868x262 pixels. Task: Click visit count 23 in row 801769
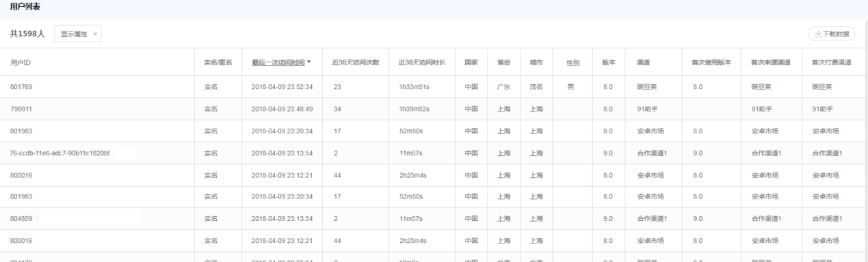click(x=337, y=87)
